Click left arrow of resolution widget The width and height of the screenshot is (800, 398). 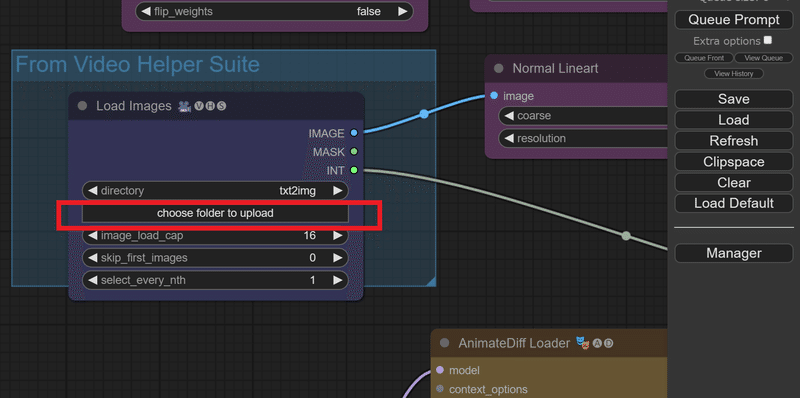click(x=509, y=138)
